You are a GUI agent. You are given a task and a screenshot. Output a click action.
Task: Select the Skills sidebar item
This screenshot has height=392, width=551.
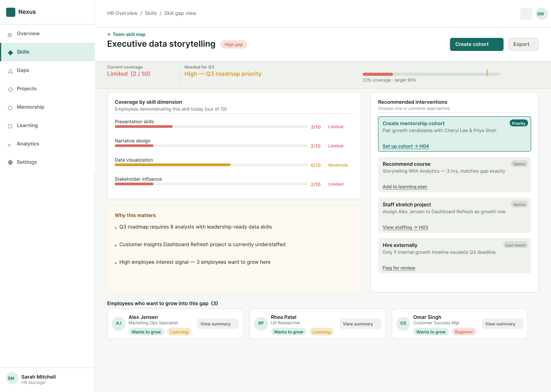47,52
